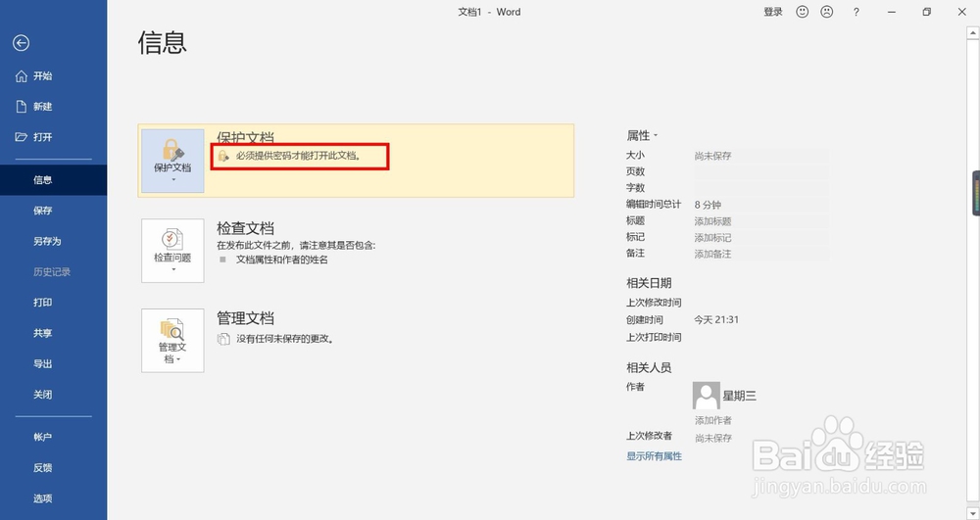Click 尚未保存 next to 大小
The width and height of the screenshot is (980, 520).
point(712,156)
